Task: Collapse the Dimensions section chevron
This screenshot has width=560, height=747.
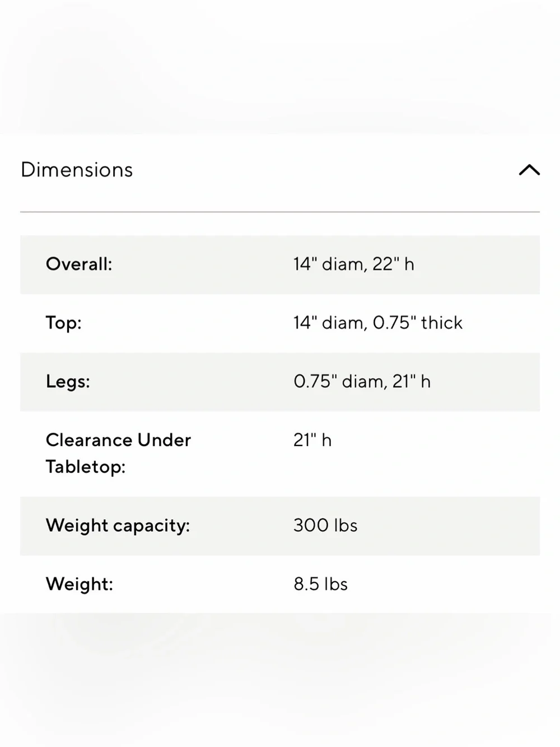Action: 529,170
